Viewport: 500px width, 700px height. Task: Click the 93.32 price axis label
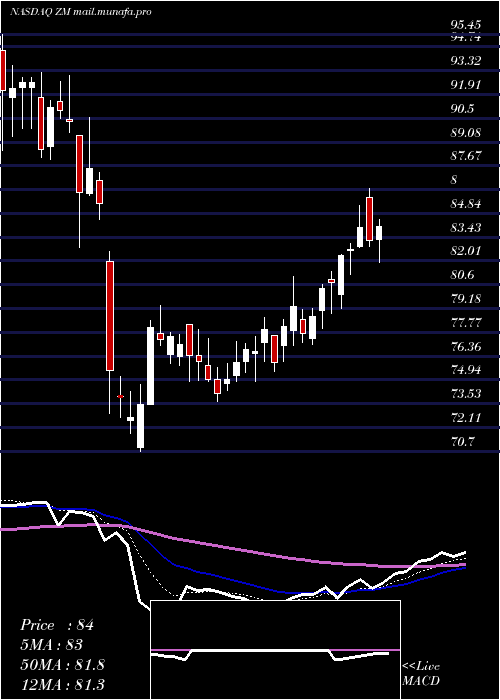(466, 61)
